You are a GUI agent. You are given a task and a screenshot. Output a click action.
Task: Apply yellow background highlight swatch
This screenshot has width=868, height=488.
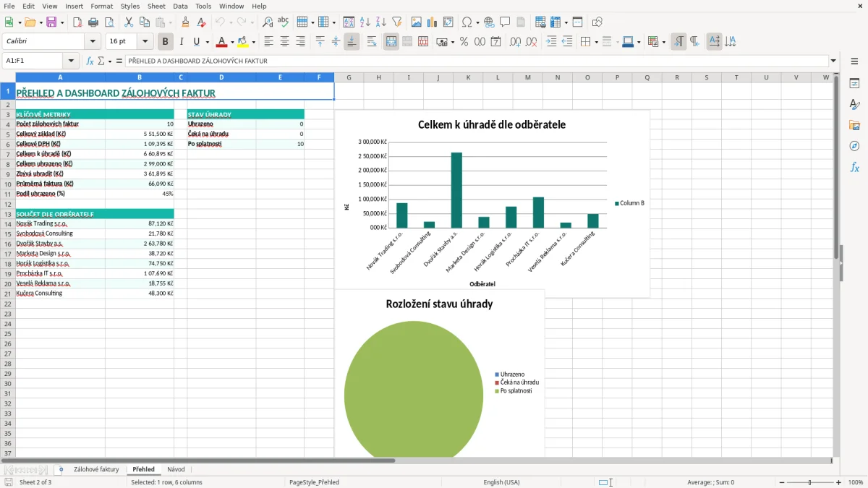point(243,42)
